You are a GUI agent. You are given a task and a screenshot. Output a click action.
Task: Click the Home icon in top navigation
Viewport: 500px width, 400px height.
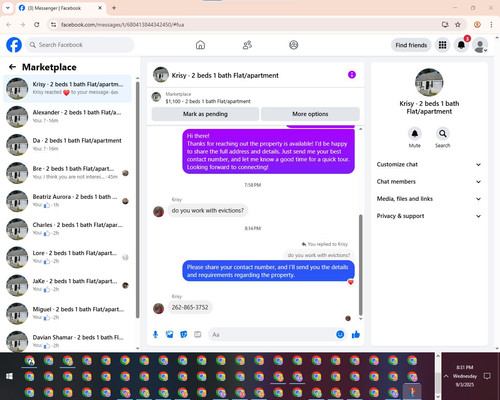pos(200,45)
